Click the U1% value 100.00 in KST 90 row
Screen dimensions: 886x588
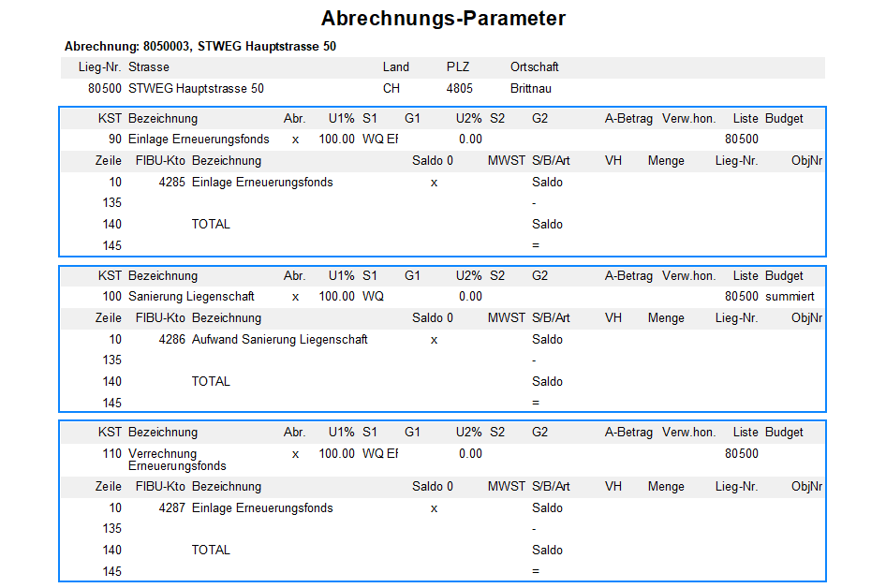click(x=337, y=139)
